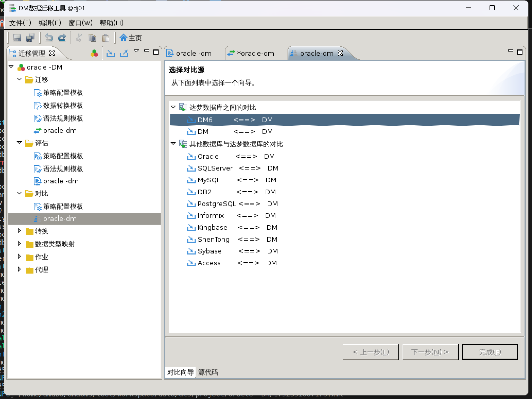Click the Undo arrow icon

click(49, 38)
